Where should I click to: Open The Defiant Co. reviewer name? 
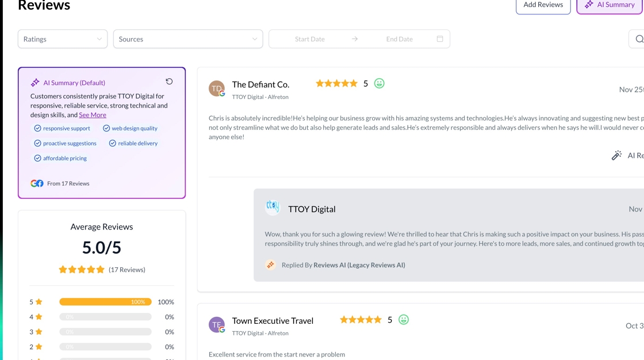click(x=261, y=84)
